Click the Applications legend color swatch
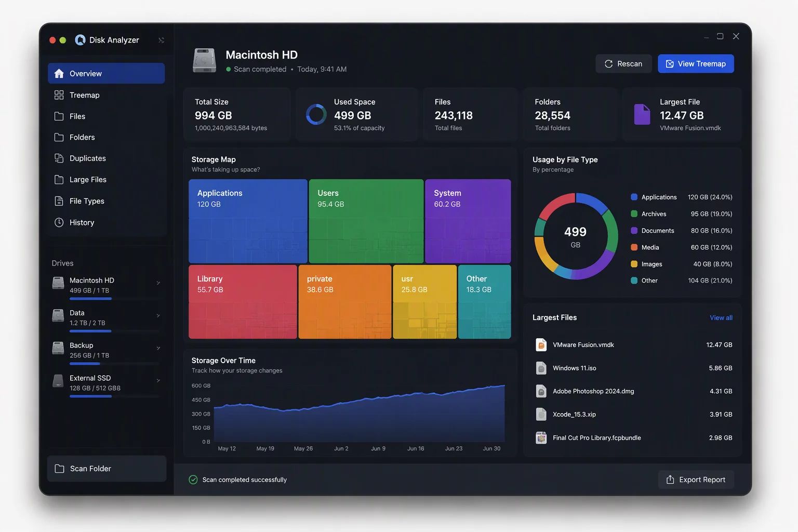 click(x=634, y=197)
